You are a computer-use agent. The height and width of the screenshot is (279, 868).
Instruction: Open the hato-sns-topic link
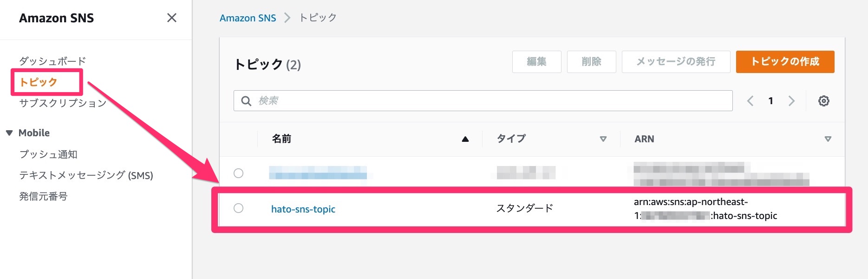click(x=302, y=209)
